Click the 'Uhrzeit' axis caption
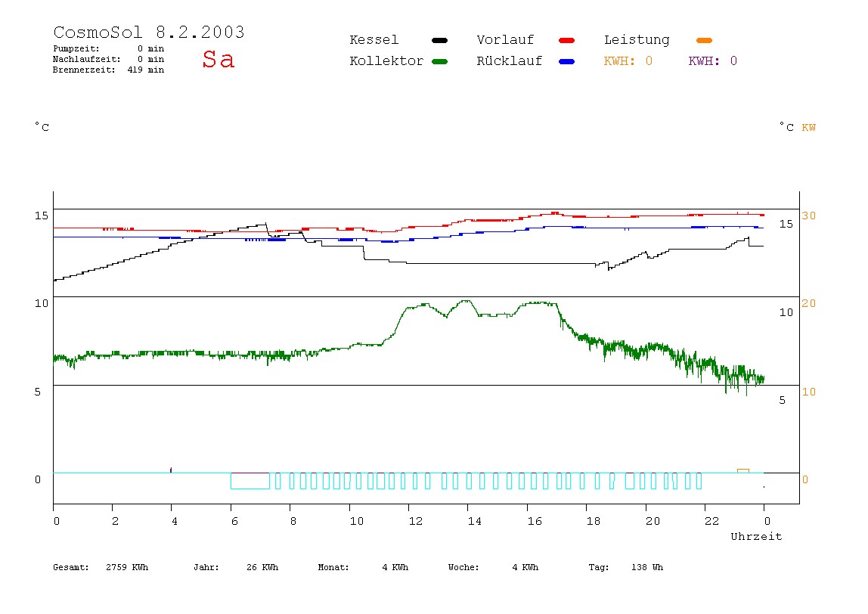This screenshot has height=614, width=868. (756, 536)
